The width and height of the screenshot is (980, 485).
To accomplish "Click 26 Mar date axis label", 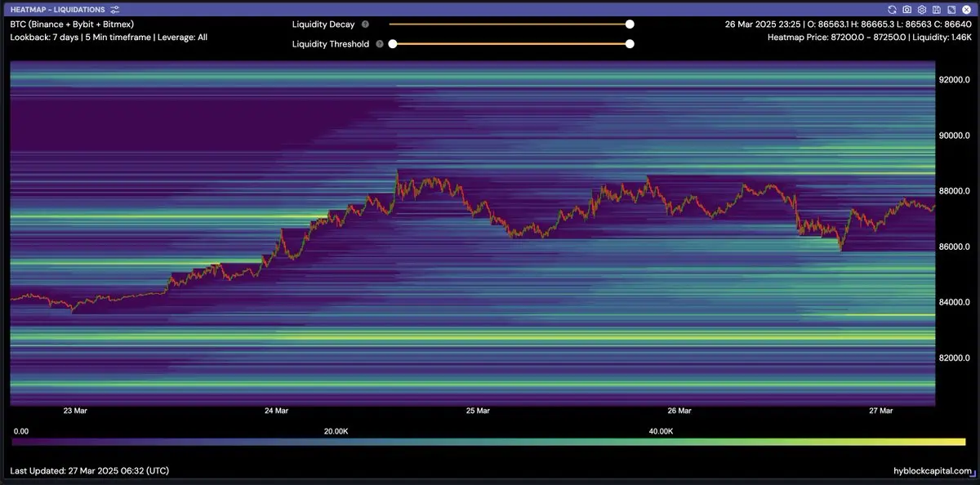I will pos(679,411).
